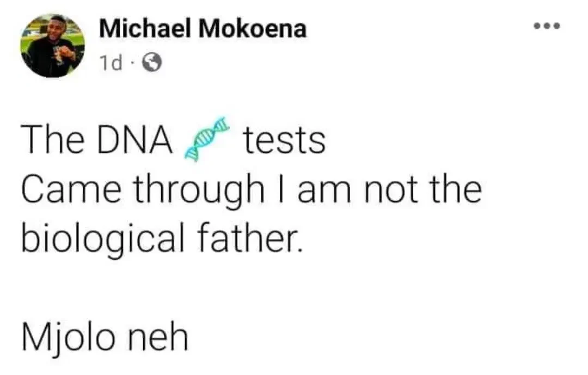Click the globe public privacy icon
The height and width of the screenshot is (375, 588).
pyautogui.click(x=152, y=64)
